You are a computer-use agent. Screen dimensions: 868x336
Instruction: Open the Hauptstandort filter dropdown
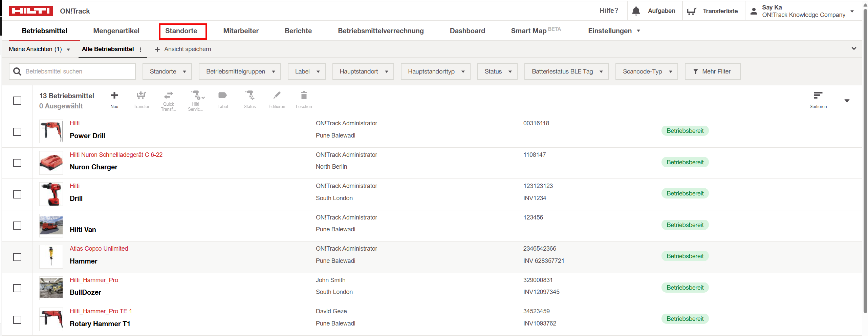click(363, 71)
